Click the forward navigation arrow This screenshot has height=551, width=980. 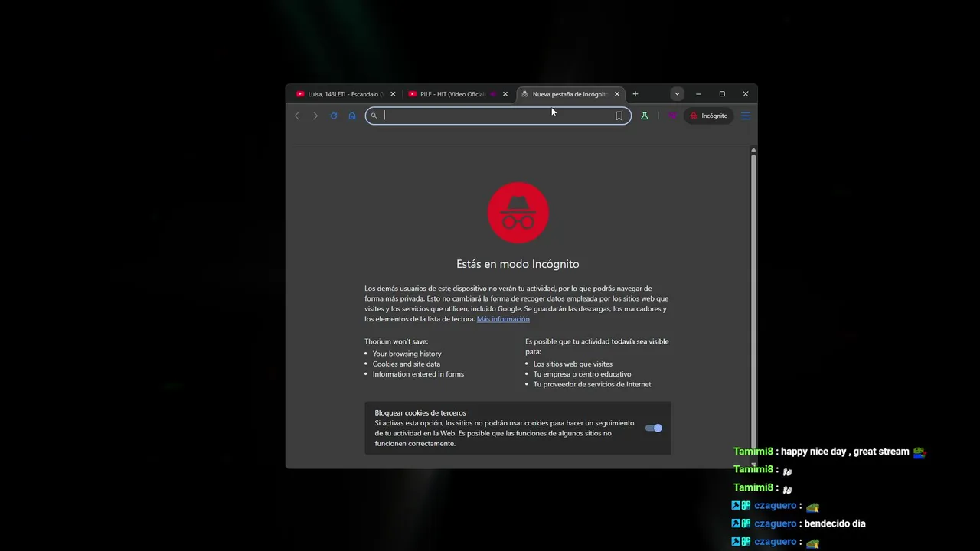[x=315, y=116]
